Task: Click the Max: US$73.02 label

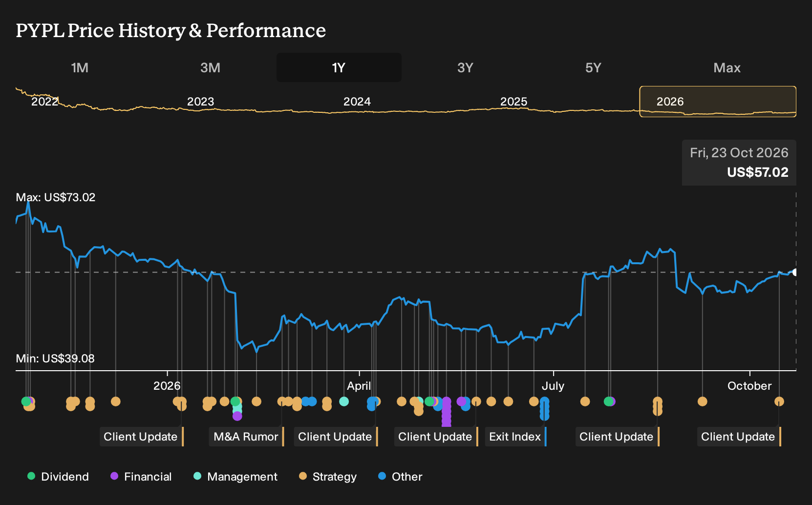Action: point(56,197)
